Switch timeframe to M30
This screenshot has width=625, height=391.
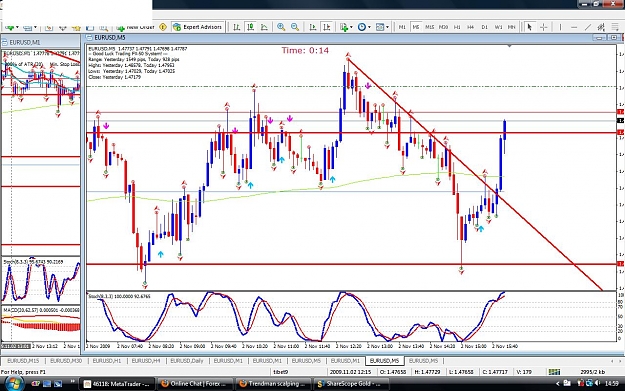pyautogui.click(x=443, y=27)
